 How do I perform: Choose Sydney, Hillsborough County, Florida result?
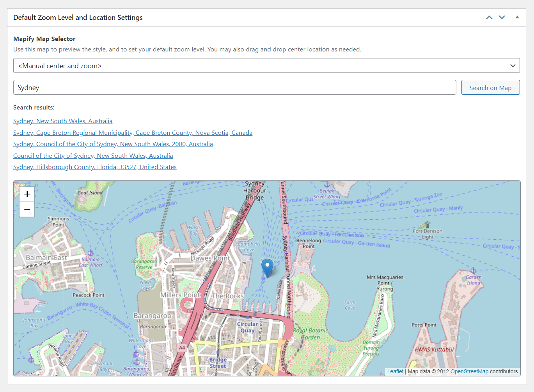[95, 167]
